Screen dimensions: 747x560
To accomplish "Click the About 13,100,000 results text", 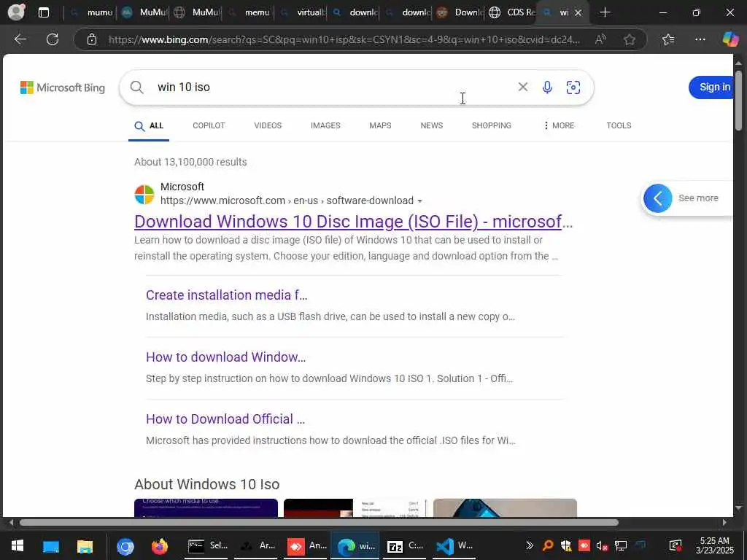I will tap(190, 162).
